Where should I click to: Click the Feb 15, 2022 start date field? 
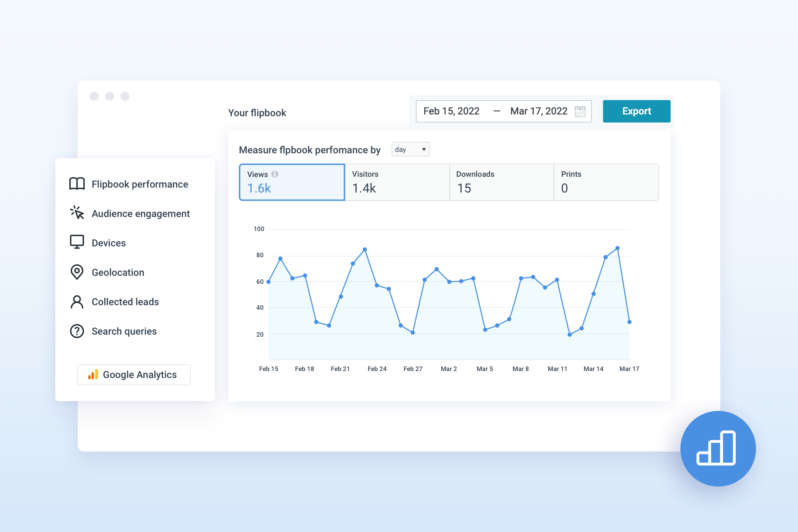click(x=451, y=111)
